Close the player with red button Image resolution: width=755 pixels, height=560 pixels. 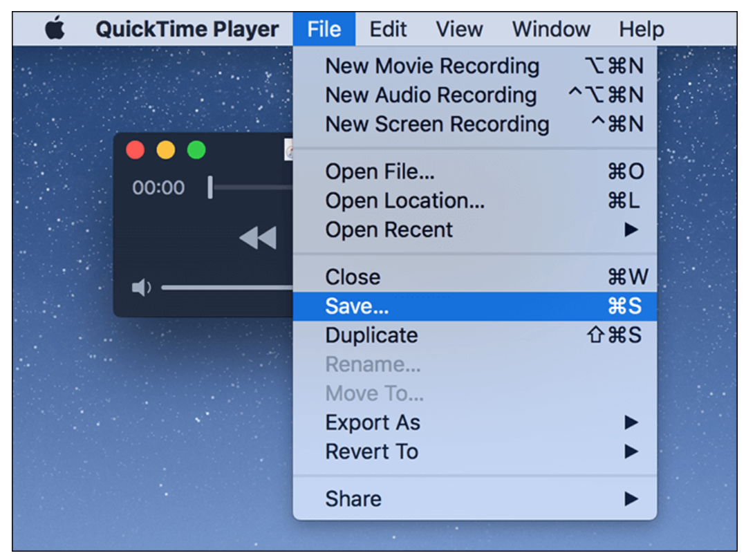pyautogui.click(x=136, y=150)
